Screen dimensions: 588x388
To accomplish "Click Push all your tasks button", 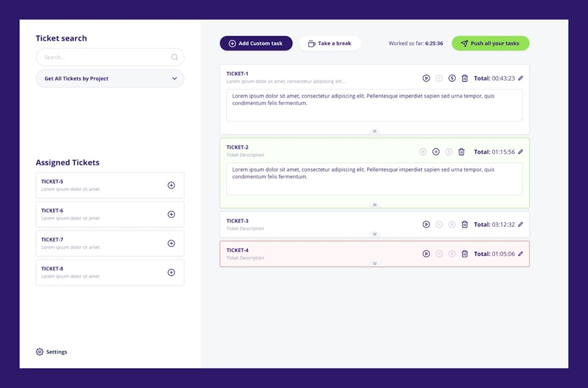I will point(490,43).
